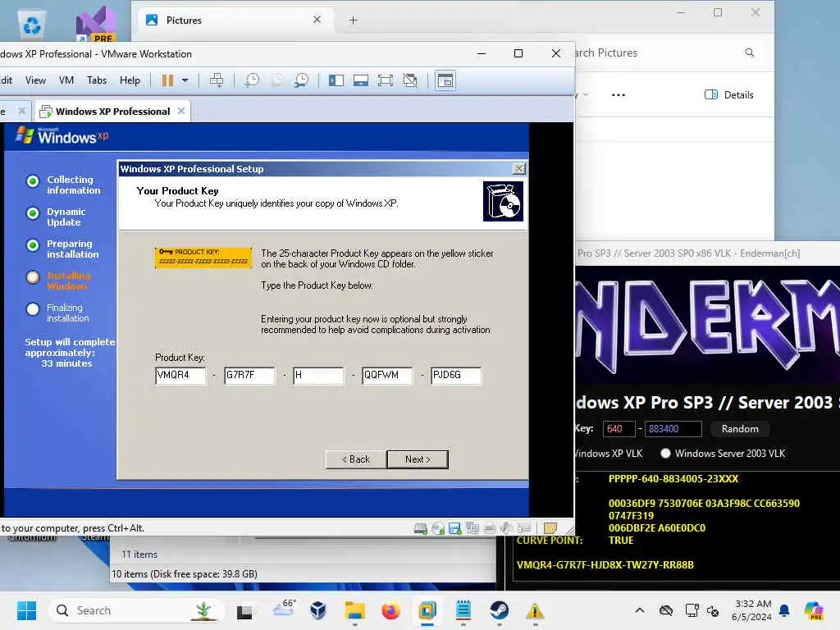Open Task View on the taskbar

click(244, 610)
